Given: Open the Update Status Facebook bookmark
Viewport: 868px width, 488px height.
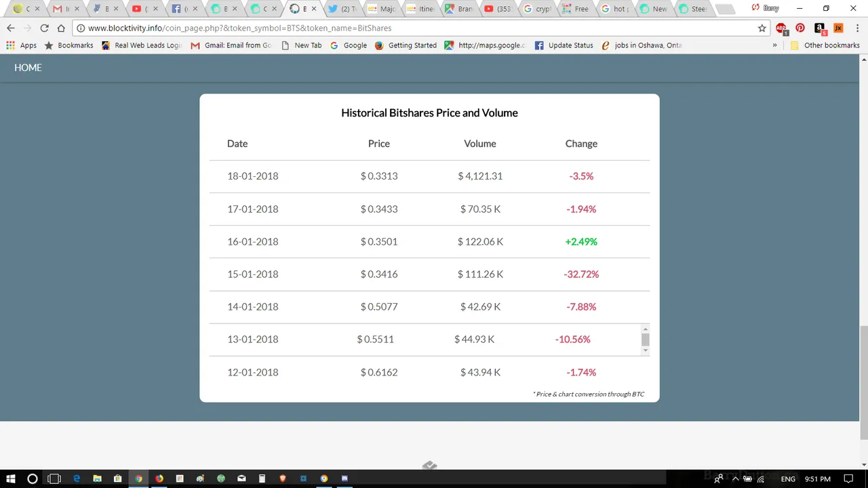Looking at the screenshot, I should 564,45.
